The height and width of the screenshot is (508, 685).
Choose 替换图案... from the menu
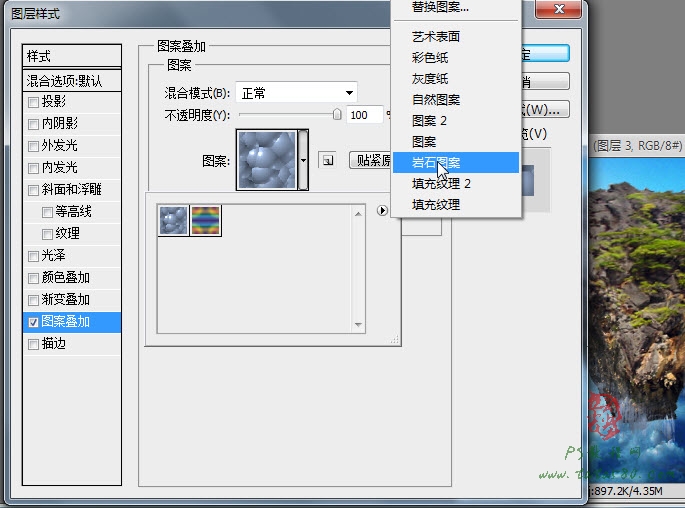point(456,7)
